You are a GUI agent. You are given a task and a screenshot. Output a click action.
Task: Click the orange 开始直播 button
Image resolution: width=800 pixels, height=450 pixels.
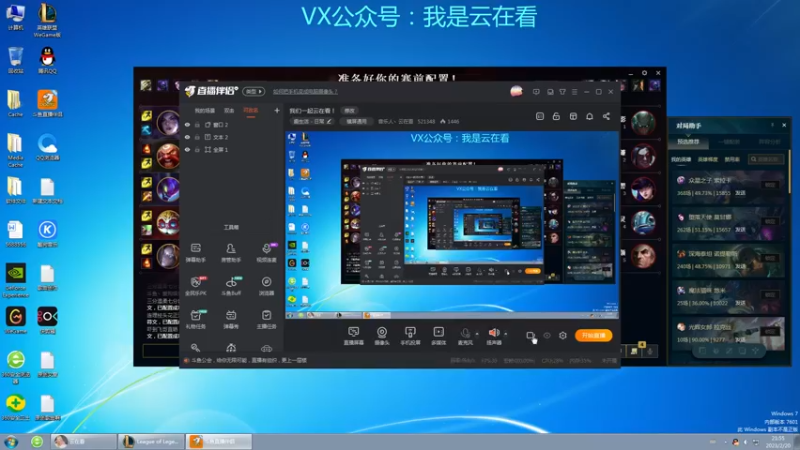pyautogui.click(x=593, y=335)
